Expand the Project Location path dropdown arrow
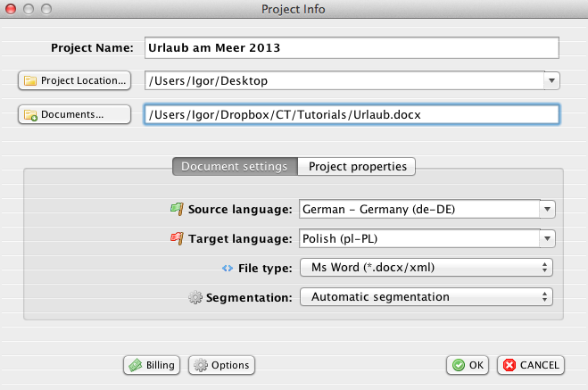This screenshot has width=588, height=390. point(551,81)
